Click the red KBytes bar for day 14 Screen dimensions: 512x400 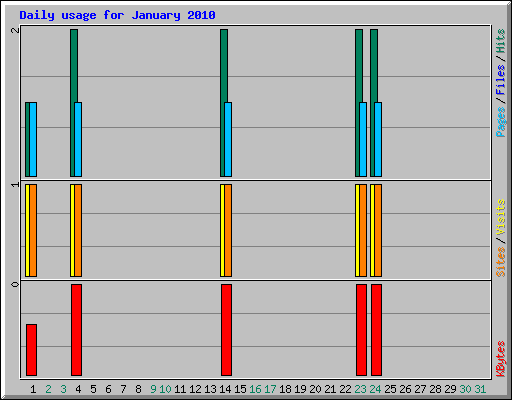(x=226, y=330)
